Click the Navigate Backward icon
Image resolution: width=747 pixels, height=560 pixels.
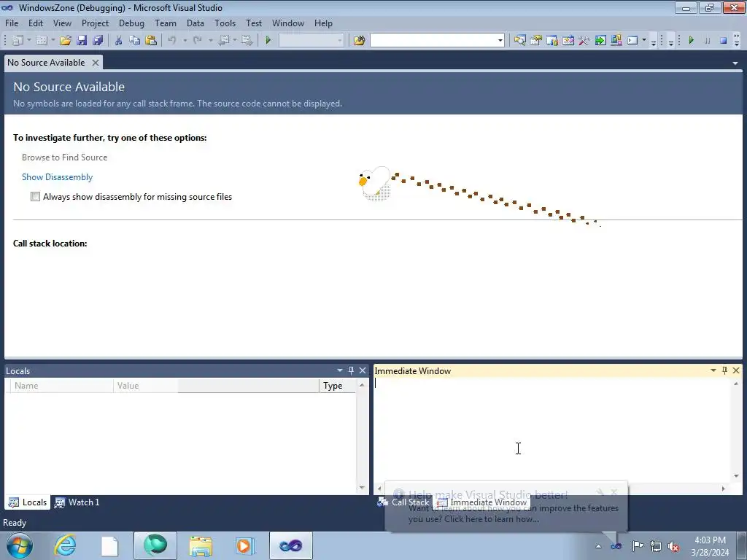pos(223,41)
